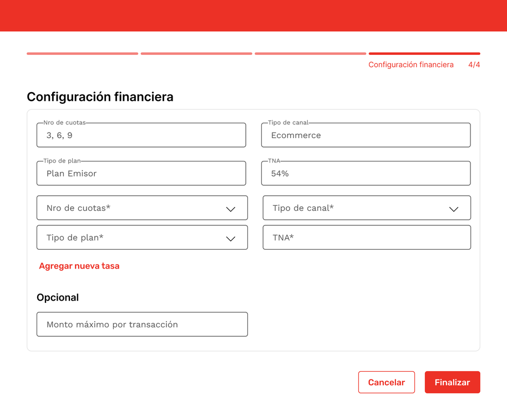Open the Nro de cuotas* dropdown
The height and width of the screenshot is (420, 507).
tap(142, 208)
